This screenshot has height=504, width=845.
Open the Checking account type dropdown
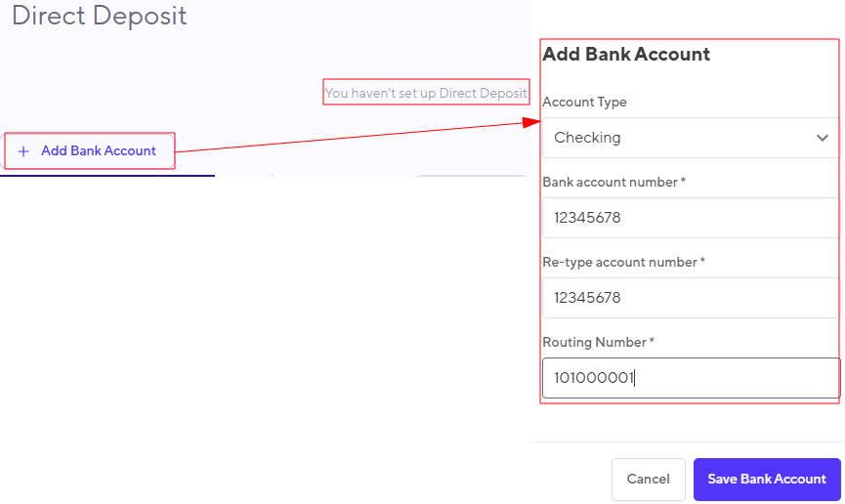[x=691, y=138]
